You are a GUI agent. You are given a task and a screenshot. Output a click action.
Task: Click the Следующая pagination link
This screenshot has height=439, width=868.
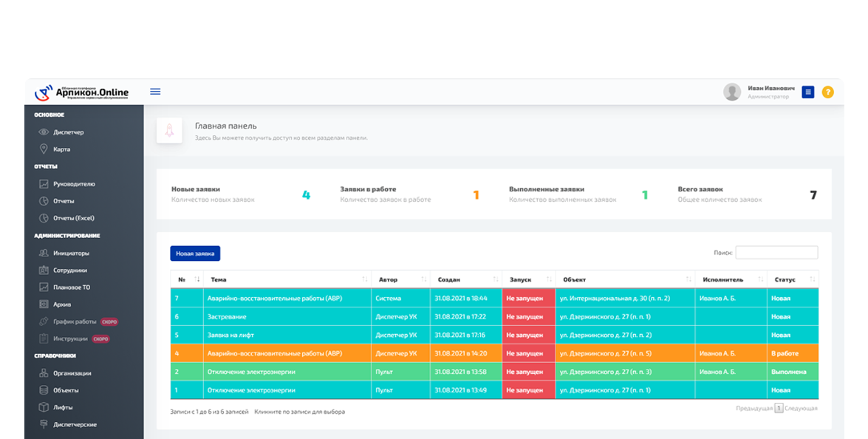coord(801,409)
